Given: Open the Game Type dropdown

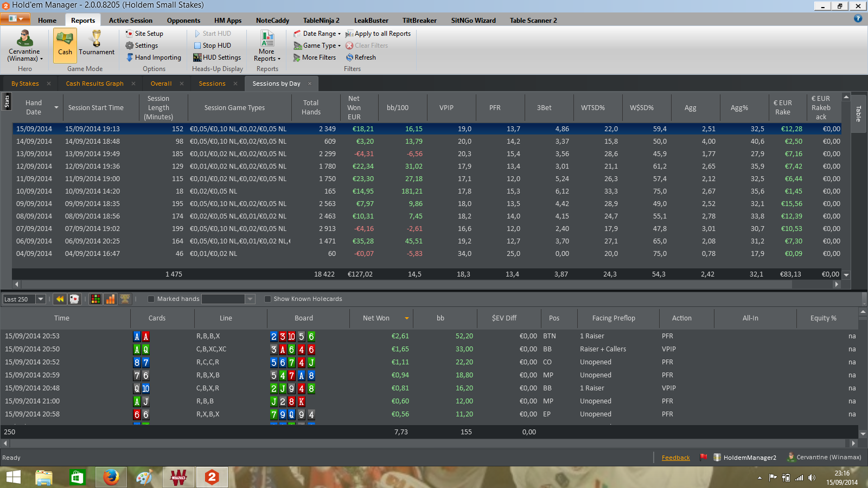Looking at the screenshot, I should [317, 46].
